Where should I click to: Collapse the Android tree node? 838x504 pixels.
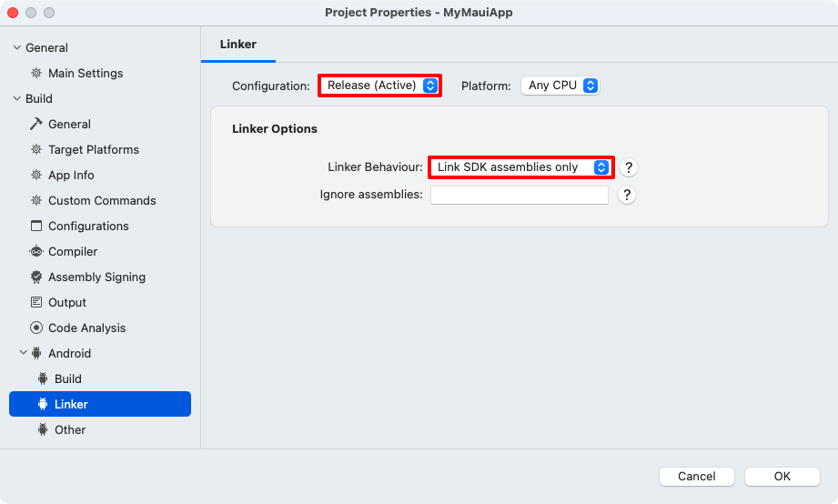tap(24, 353)
